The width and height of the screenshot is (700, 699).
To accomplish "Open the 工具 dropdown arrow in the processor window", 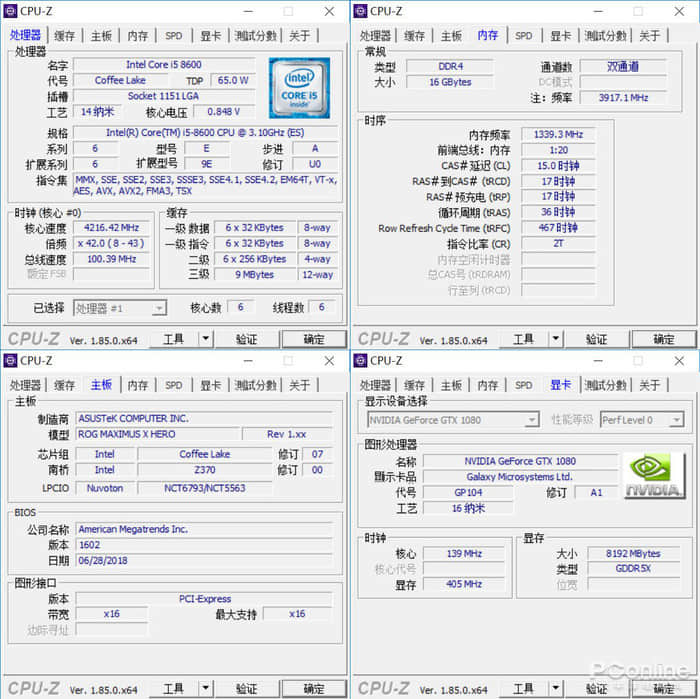I will 206,339.
